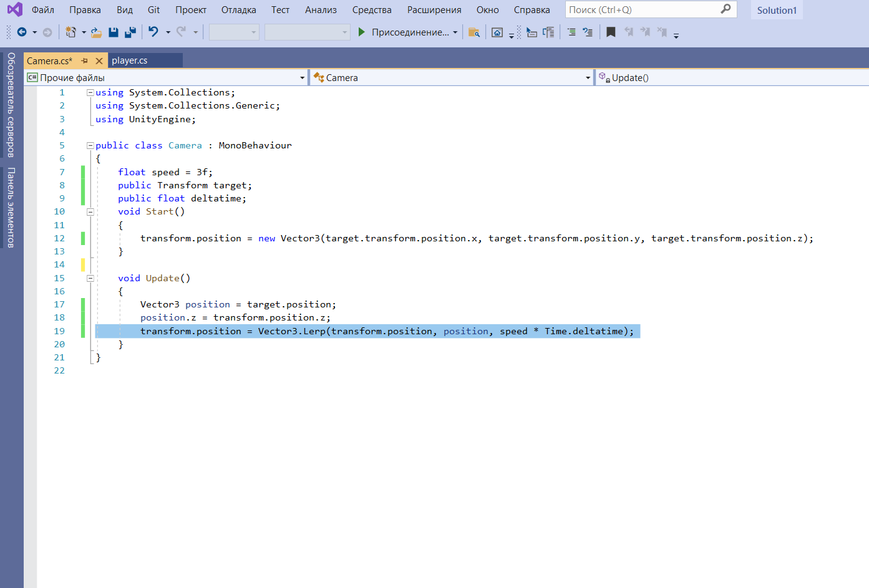Screen dimensions: 869x588
Task: Open the Undo history dropdown arrow
Action: 168,32
